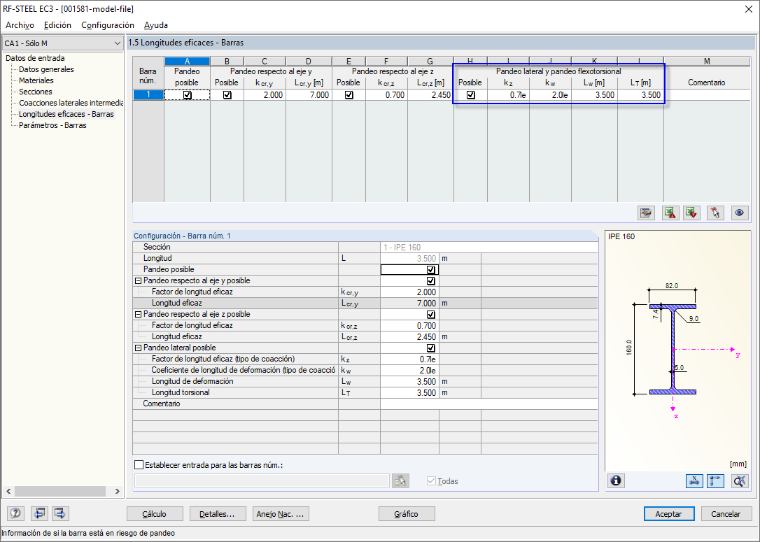Viewport: 760px width, 542px height.
Task: Select 'Coacciones laterales intermedias' in navigator
Action: point(71,103)
